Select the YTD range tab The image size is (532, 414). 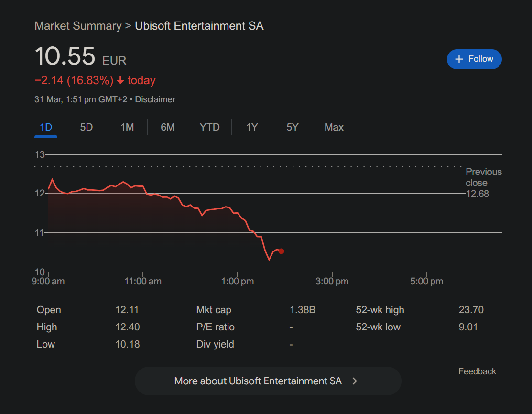tap(210, 127)
